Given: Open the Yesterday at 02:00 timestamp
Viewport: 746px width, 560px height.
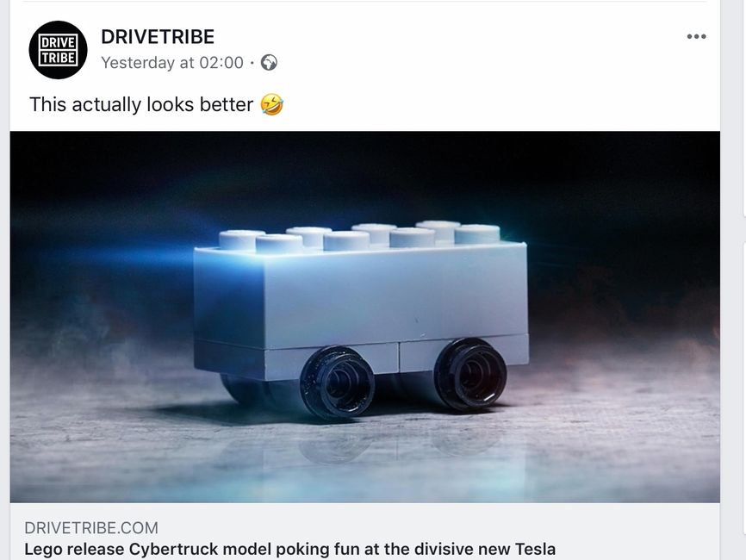Looking at the screenshot, I should [172, 62].
